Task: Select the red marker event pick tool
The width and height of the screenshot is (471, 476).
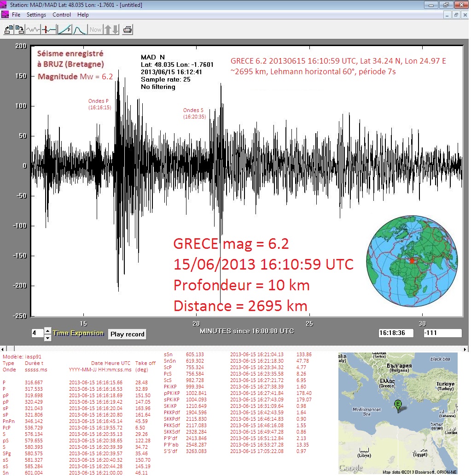Action: 48,30
